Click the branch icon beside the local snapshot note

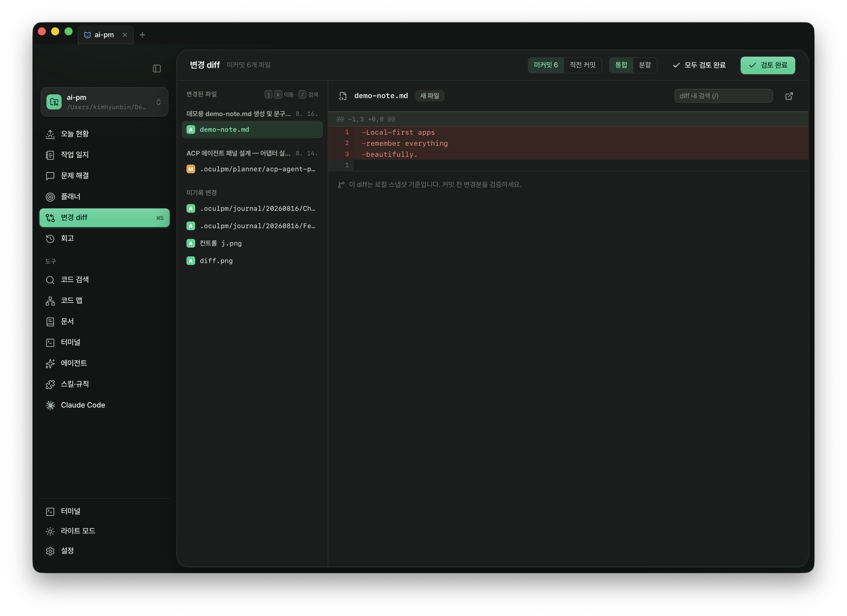click(341, 185)
